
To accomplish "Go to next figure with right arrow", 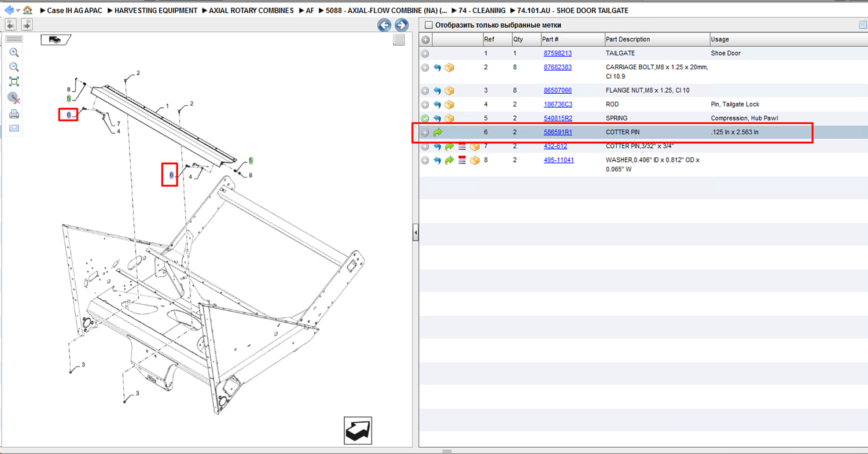I will pos(402,25).
